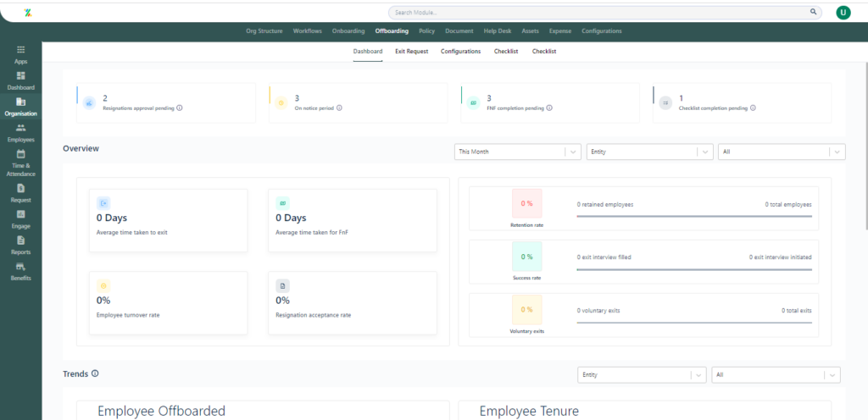Open the user avatar U
Viewport: 868px width, 420px height.
tap(843, 12)
